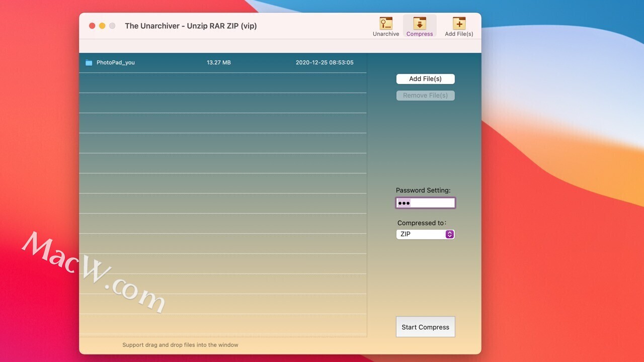644x362 pixels.
Task: Click the Remove File(s) button
Action: (x=426, y=96)
